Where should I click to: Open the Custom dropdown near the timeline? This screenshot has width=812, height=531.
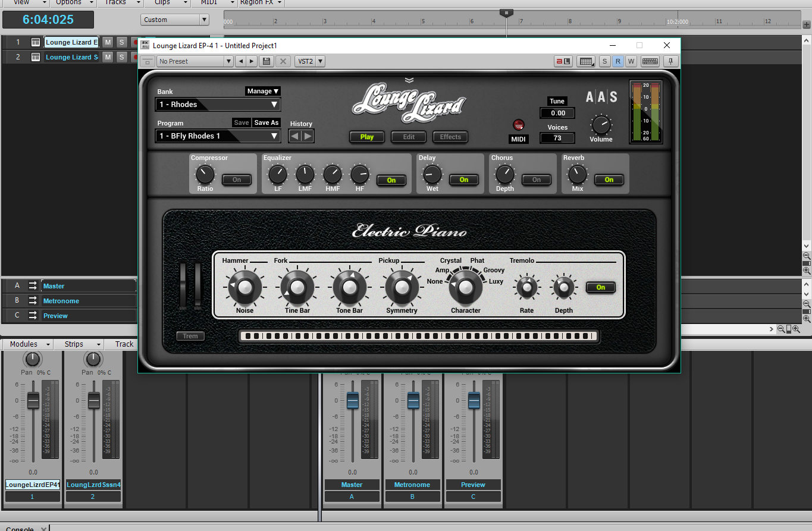click(175, 20)
